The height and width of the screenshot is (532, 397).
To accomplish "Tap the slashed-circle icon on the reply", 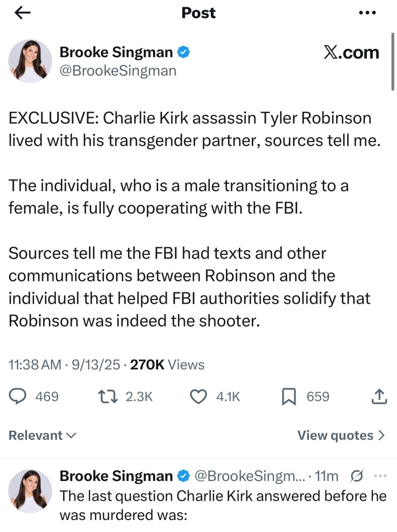I will coord(357,476).
